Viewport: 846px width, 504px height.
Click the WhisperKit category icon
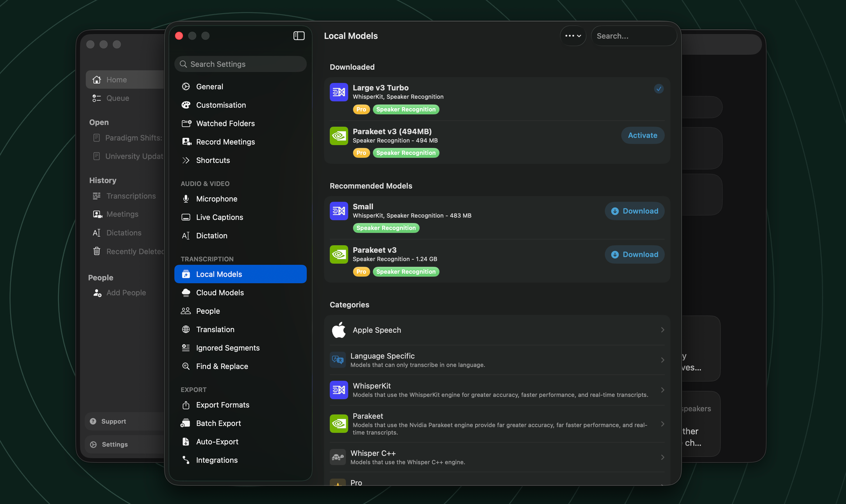[339, 390]
